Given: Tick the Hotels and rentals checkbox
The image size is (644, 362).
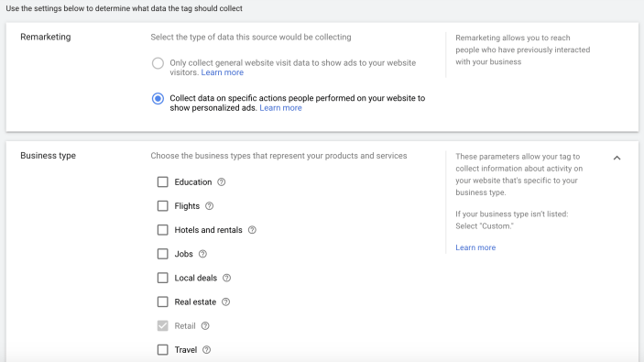Looking at the screenshot, I should pyautogui.click(x=163, y=230).
